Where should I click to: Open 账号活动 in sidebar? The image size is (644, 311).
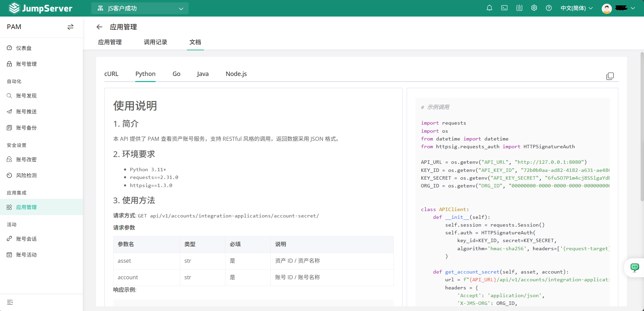(x=41, y=255)
